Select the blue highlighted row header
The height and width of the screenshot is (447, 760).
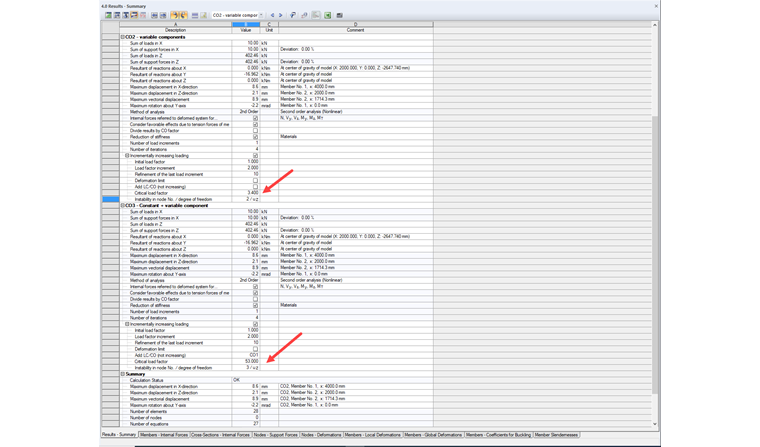tap(111, 199)
